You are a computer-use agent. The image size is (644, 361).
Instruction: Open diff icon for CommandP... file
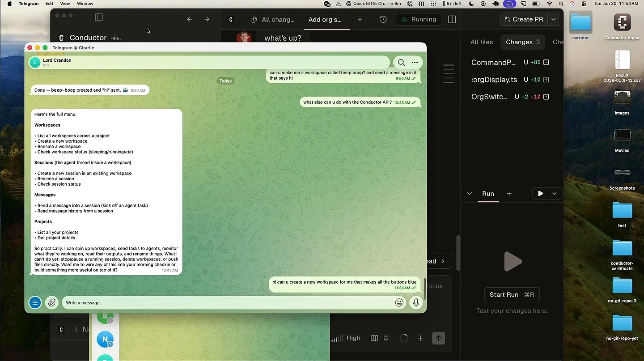pos(546,63)
